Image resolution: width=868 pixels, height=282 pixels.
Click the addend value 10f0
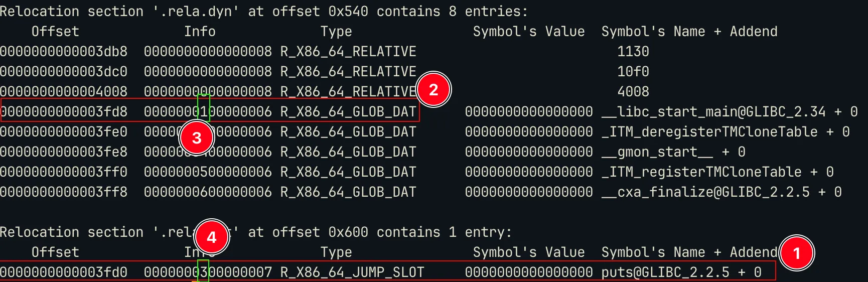633,72
